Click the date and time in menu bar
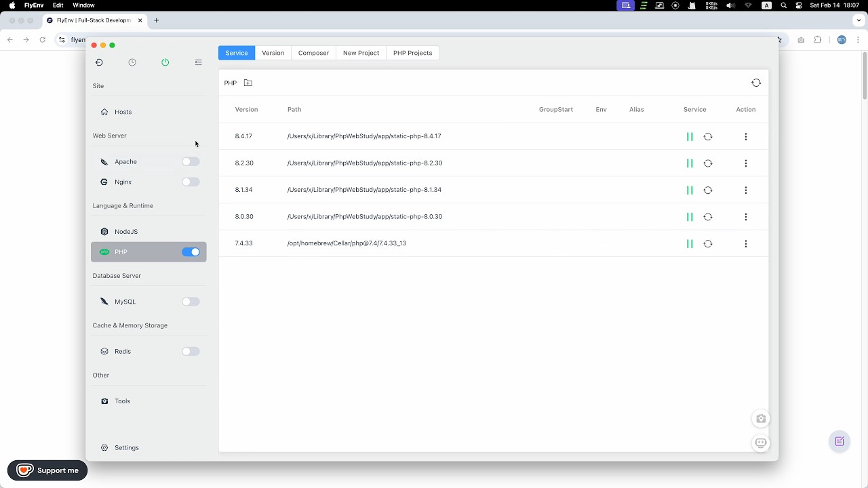868x488 pixels. [835, 5]
